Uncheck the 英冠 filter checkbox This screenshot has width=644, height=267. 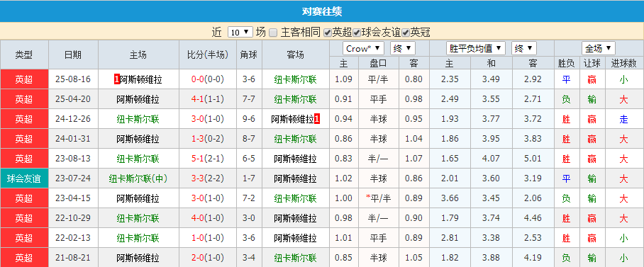(x=406, y=33)
